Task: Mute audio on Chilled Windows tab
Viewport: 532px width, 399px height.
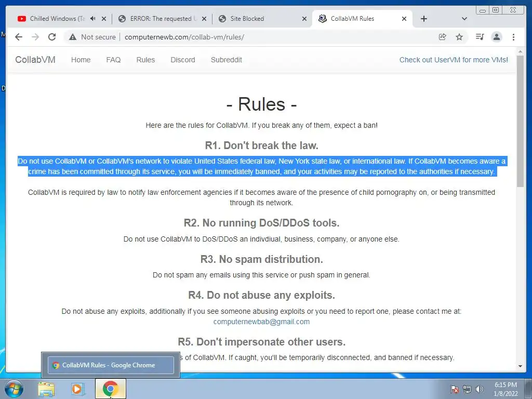Action: point(92,19)
